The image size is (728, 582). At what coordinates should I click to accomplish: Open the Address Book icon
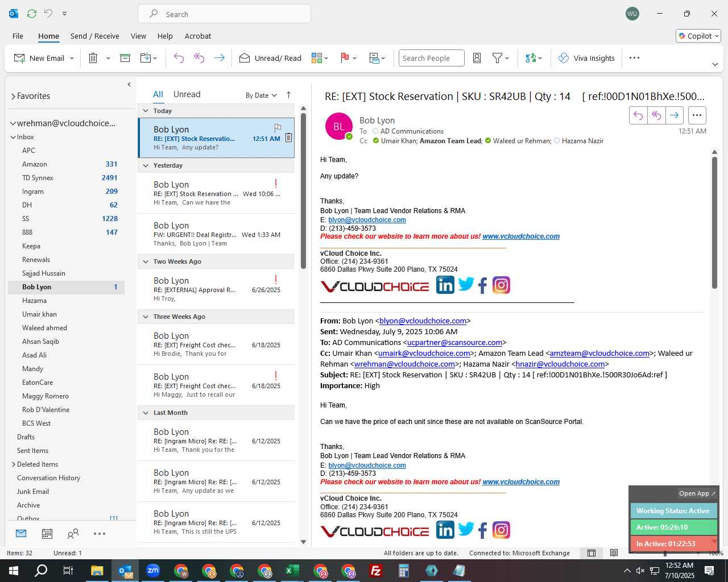(x=477, y=58)
